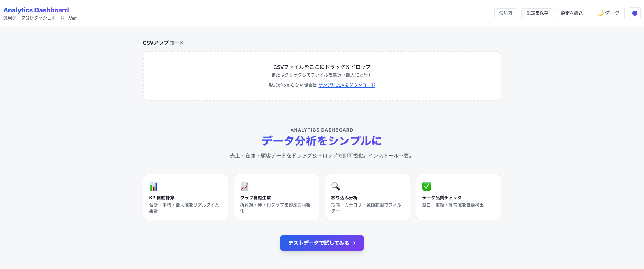Click the CSVアップロード section heading
The width and height of the screenshot is (644, 269).
point(163,43)
